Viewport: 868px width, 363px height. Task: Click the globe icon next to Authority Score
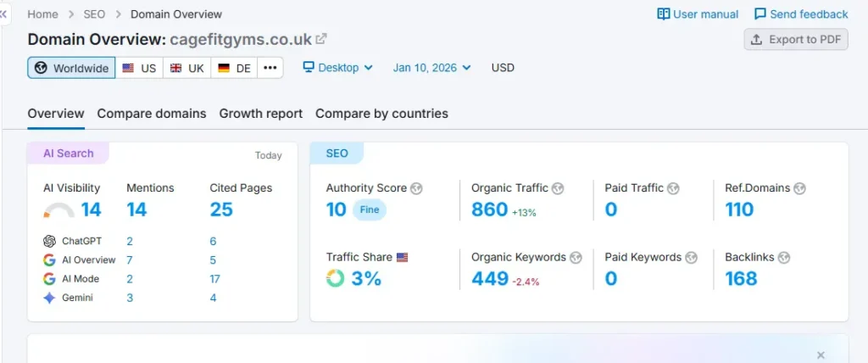coord(416,188)
